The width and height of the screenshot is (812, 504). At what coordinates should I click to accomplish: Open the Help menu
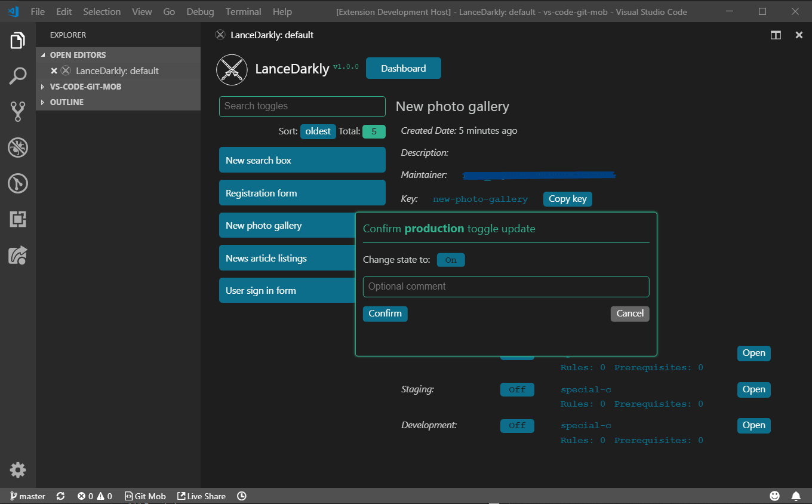tap(282, 11)
